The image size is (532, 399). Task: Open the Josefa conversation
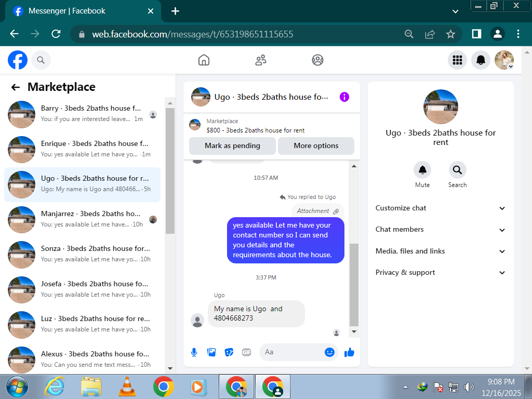click(x=82, y=290)
